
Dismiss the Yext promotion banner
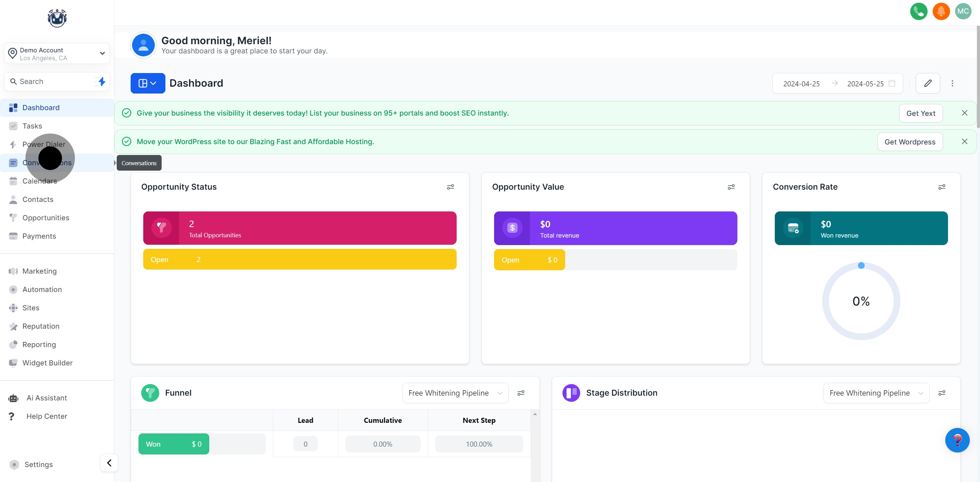point(964,113)
